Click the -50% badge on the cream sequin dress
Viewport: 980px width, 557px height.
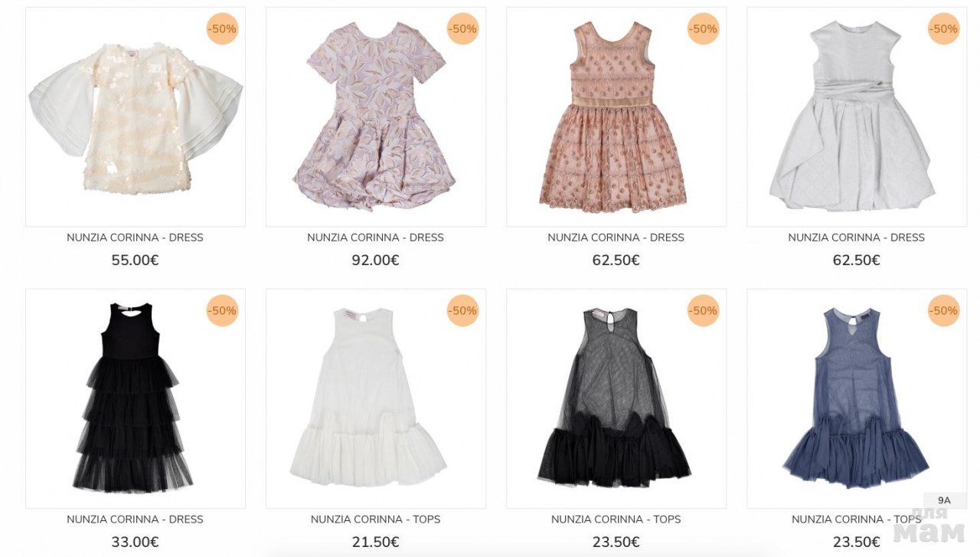tap(223, 29)
